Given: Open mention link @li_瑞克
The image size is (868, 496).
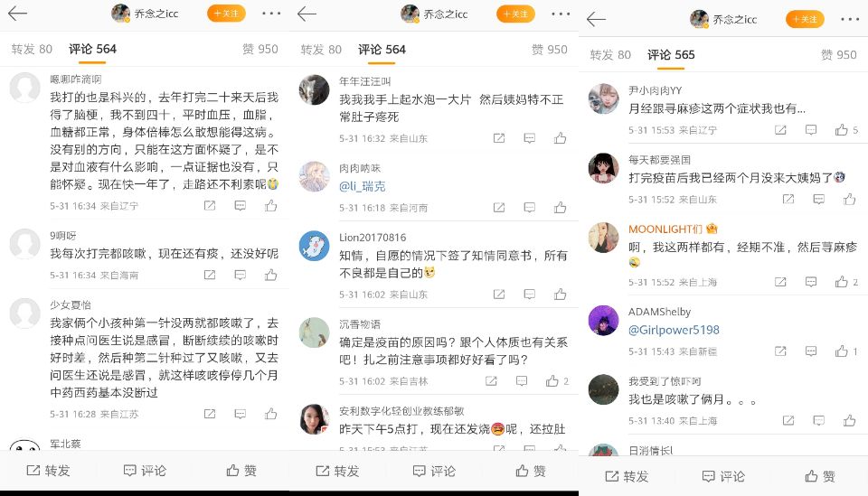Looking at the screenshot, I should [x=362, y=186].
